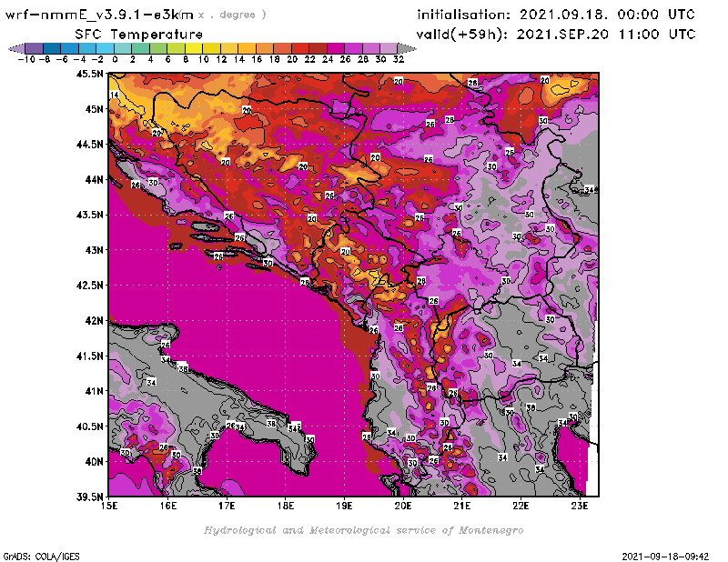Click the 41.5N latitude label
This screenshot has height=562, width=728.
tap(90, 356)
